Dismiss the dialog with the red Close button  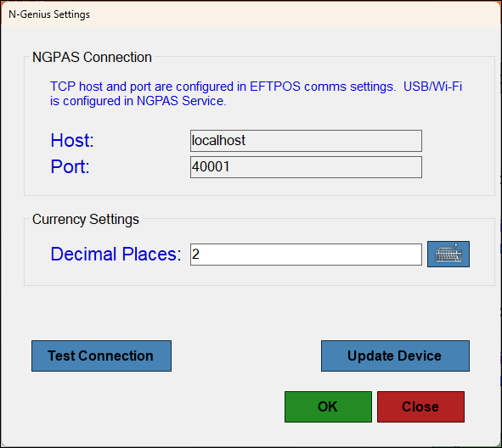420,406
